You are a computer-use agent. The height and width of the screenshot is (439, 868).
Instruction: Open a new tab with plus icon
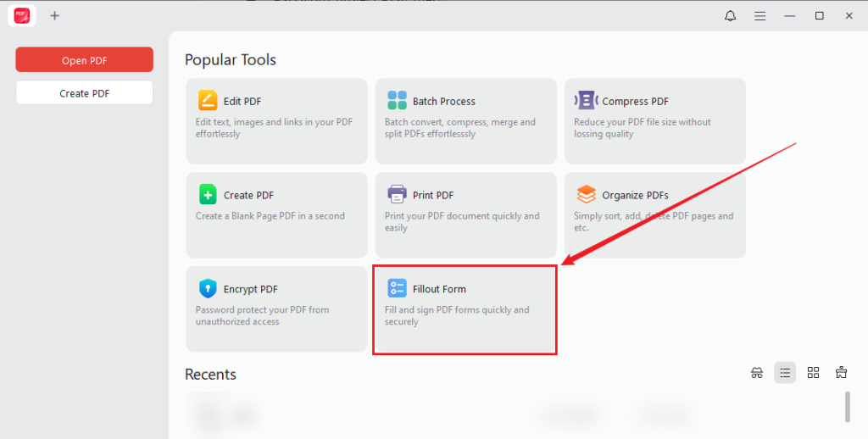pyautogui.click(x=54, y=16)
